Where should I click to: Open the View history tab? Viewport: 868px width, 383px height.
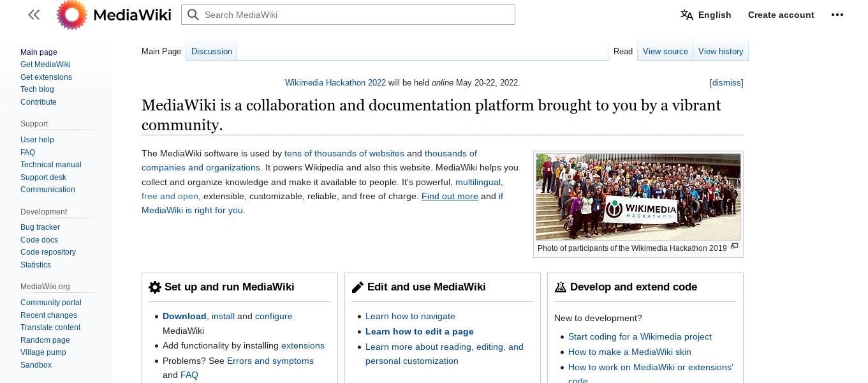click(x=721, y=51)
